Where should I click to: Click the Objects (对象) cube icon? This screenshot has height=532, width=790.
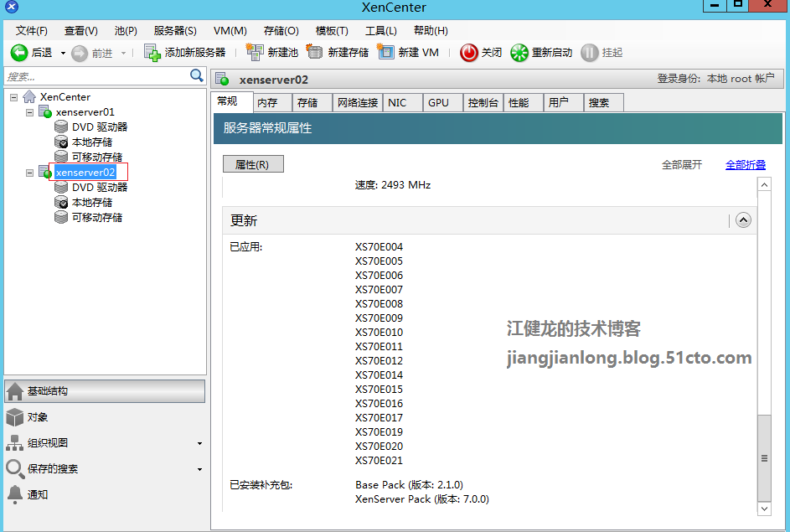coord(14,417)
